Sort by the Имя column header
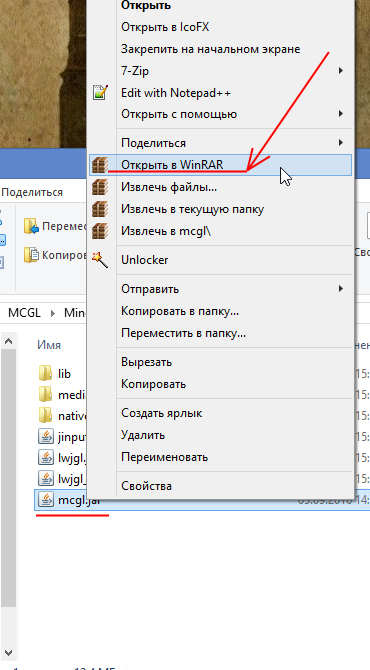Viewport: 370px width, 670px height. tap(49, 344)
